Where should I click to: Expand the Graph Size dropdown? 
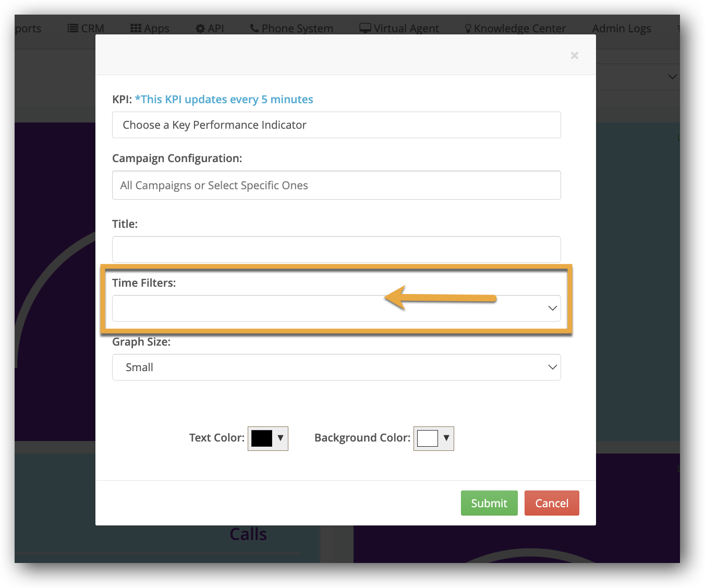336,367
